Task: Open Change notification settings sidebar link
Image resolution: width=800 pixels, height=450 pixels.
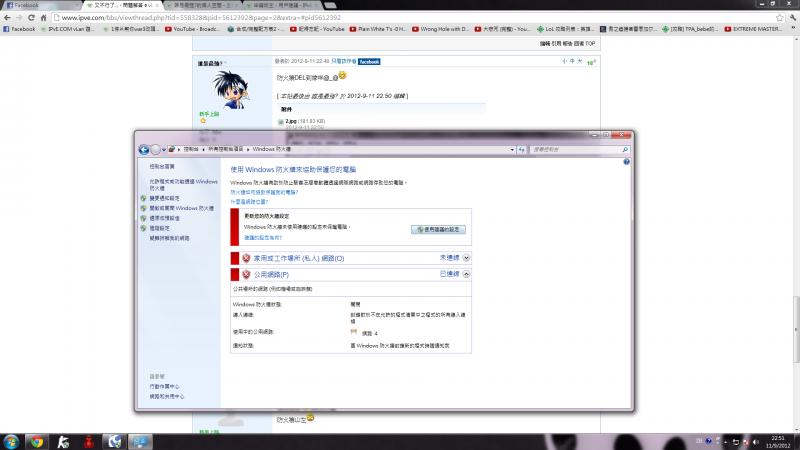Action: (x=164, y=198)
